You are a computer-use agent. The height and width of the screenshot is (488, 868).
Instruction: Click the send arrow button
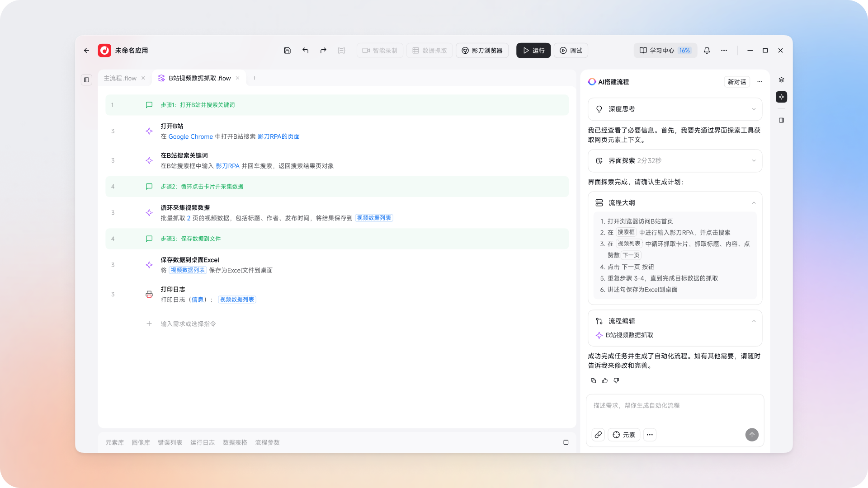(751, 435)
